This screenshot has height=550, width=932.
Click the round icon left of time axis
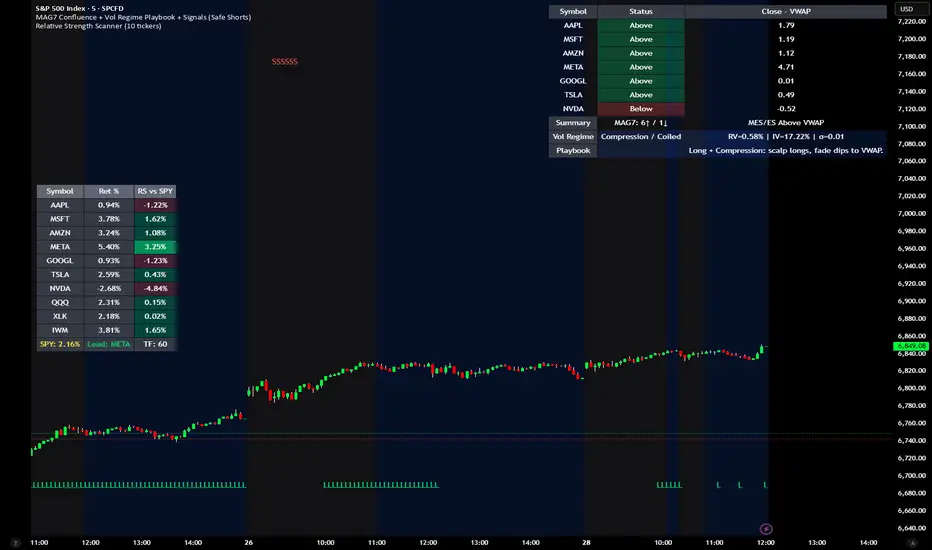click(15, 542)
